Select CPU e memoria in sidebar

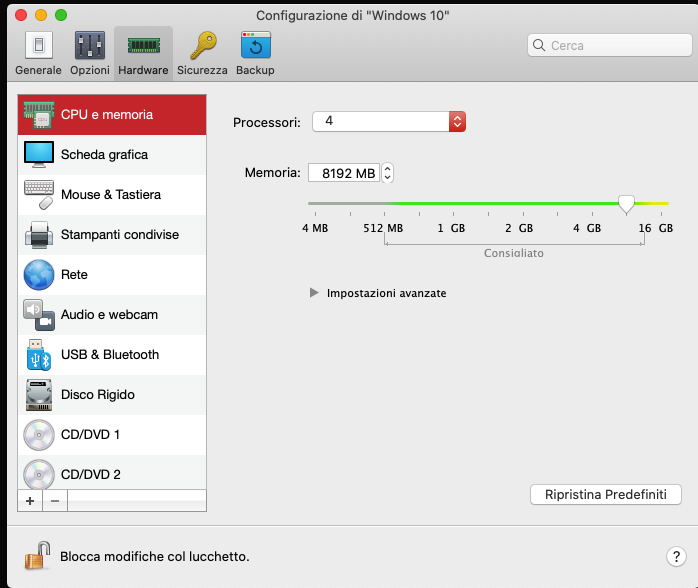(112, 115)
